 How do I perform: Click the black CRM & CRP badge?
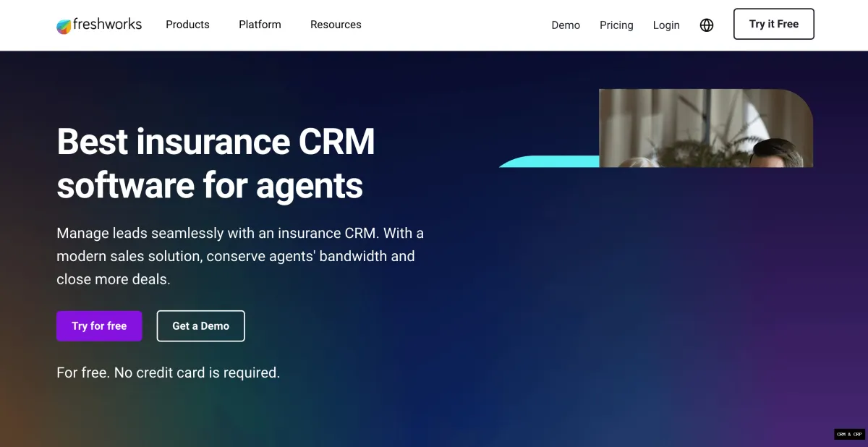click(849, 434)
